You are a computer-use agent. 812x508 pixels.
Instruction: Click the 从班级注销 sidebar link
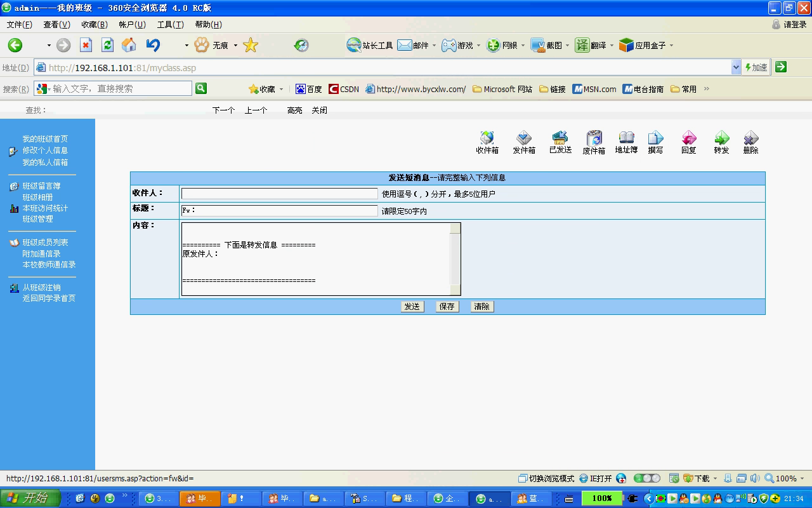[x=41, y=288]
